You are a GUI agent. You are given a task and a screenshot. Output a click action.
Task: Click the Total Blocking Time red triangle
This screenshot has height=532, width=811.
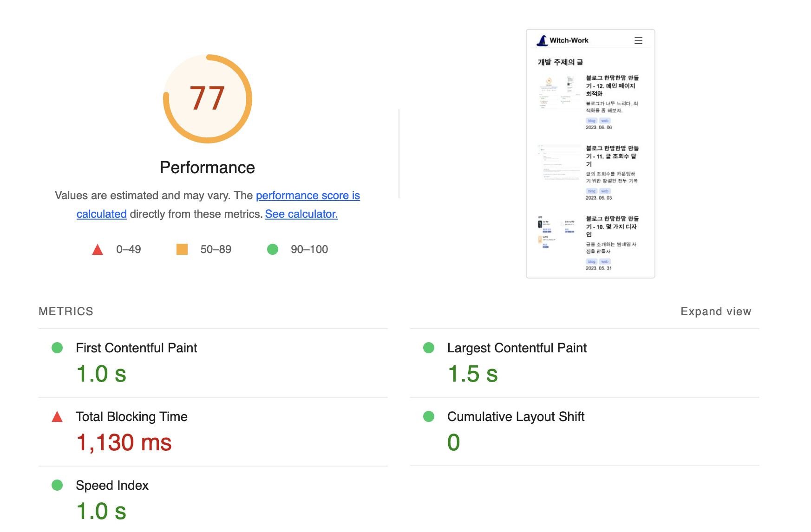[57, 417]
